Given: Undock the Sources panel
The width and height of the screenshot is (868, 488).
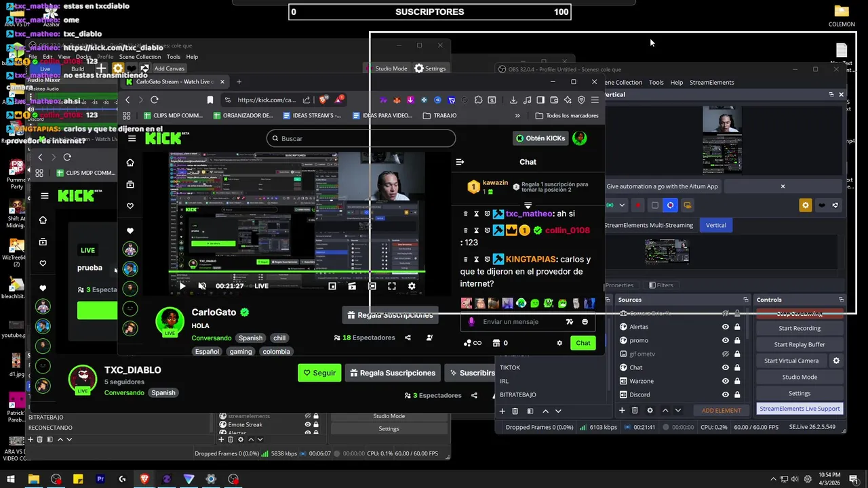Looking at the screenshot, I should (746, 300).
